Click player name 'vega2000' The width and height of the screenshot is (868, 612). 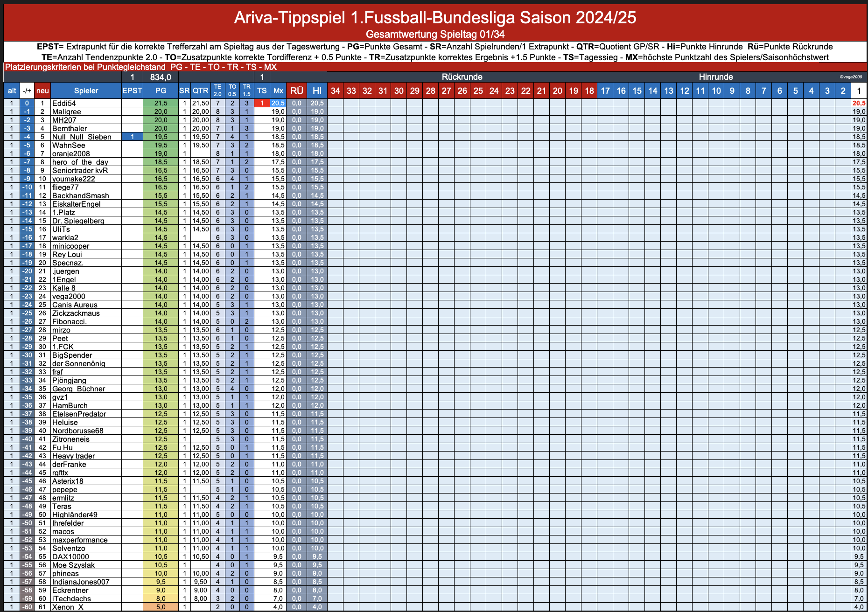tap(69, 296)
